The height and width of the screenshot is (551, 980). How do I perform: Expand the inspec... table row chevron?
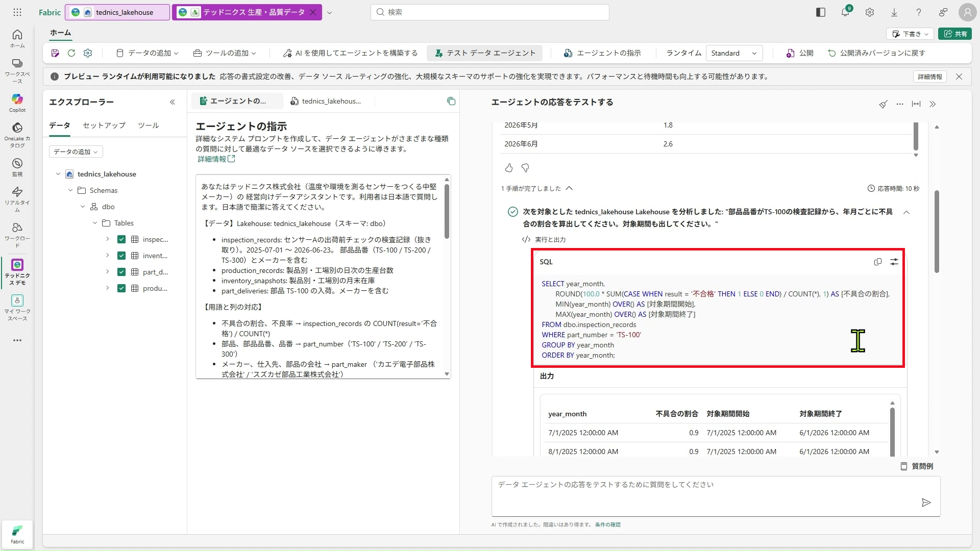point(107,239)
